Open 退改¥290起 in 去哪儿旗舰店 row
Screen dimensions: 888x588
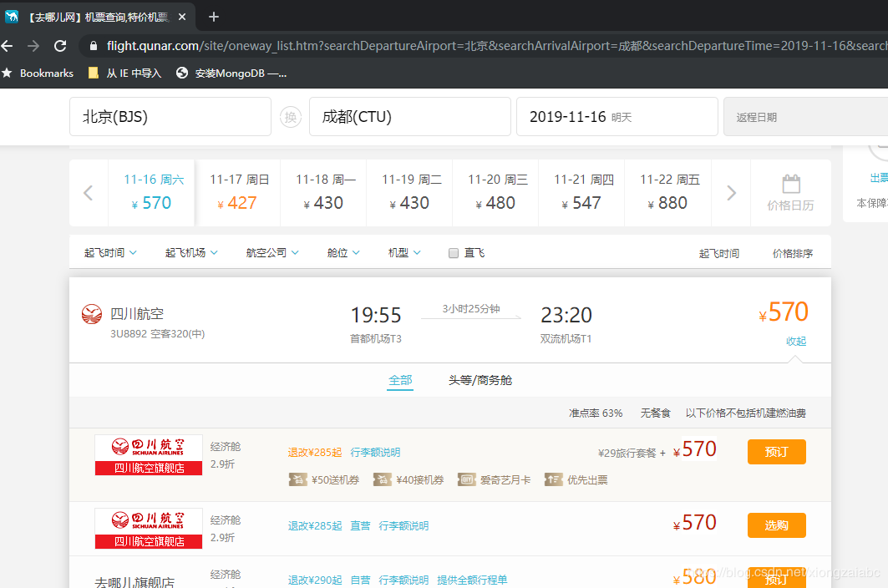coord(315,580)
